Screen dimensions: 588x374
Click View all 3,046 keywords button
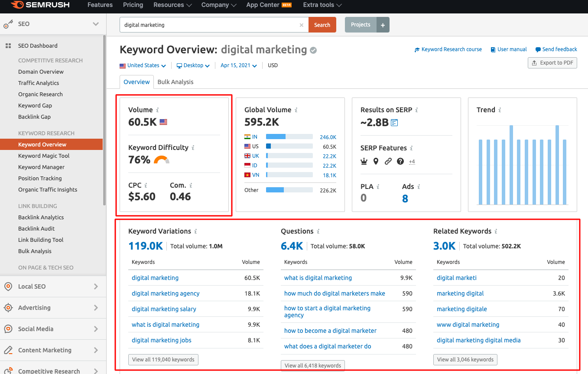(x=465, y=360)
